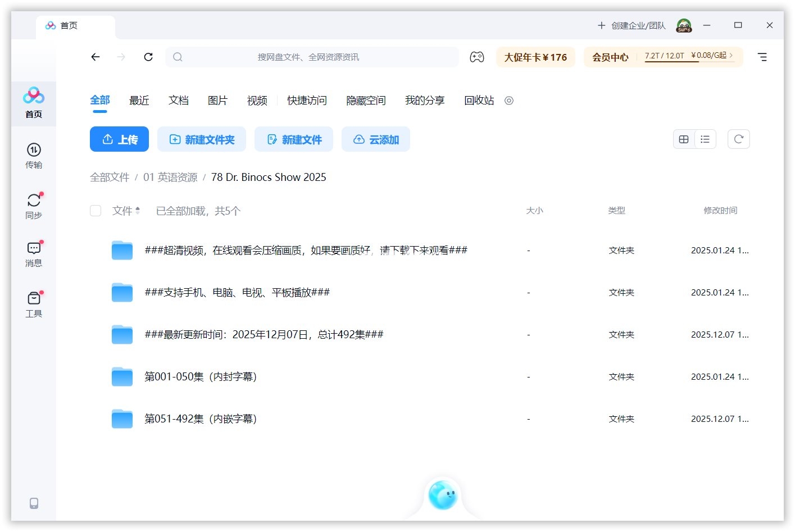This screenshot has width=795, height=532.
Task: Click the search input field
Action: pos(312,57)
